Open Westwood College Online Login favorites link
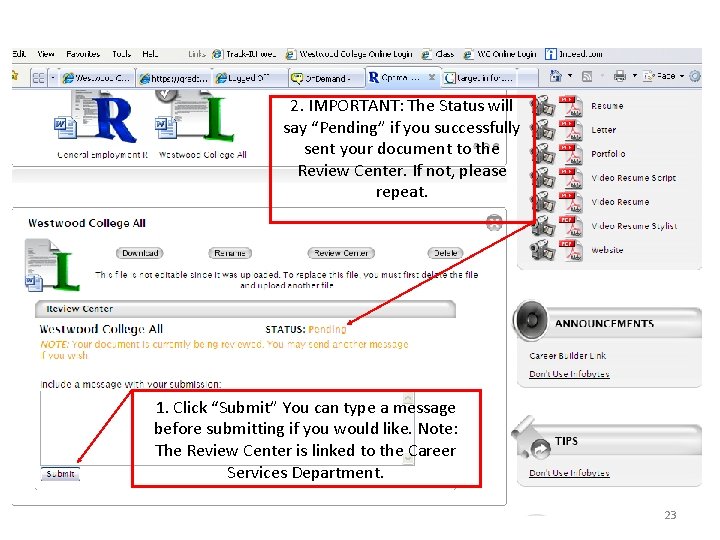720x540 pixels. pyautogui.click(x=349, y=54)
